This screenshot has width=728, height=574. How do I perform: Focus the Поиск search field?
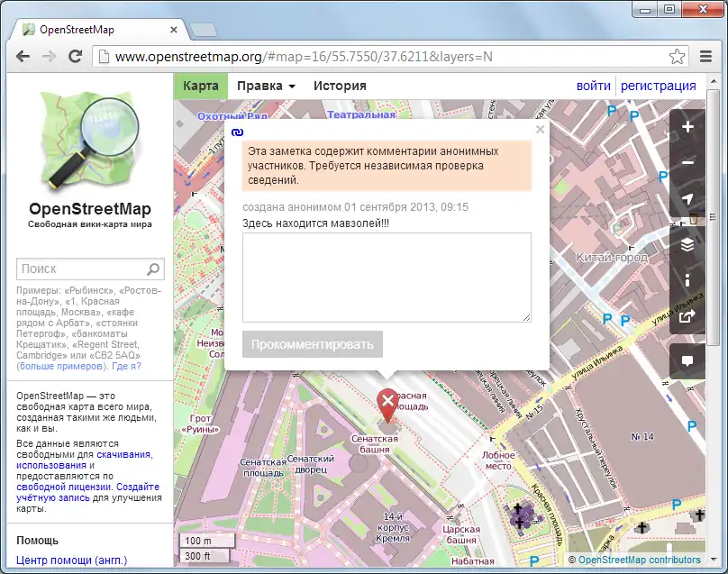click(x=81, y=269)
